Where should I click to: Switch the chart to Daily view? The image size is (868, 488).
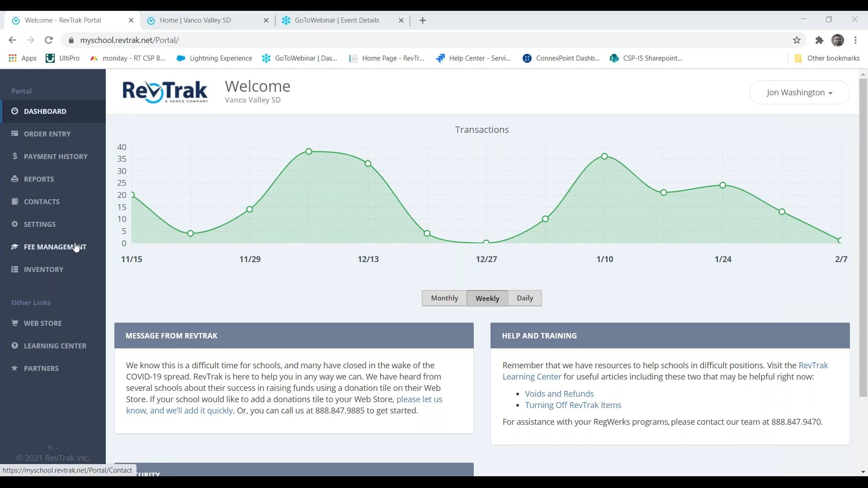(x=524, y=298)
